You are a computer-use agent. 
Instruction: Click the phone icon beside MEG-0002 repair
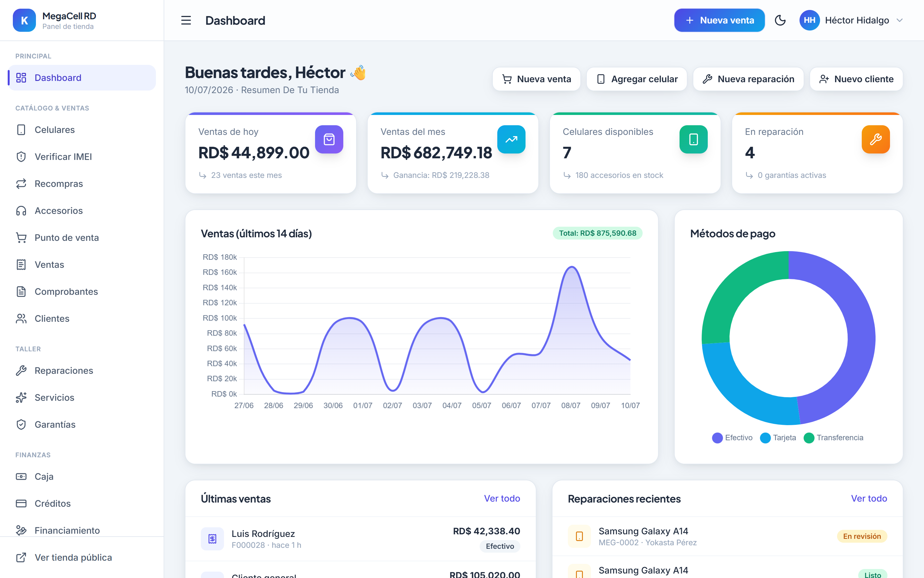point(579,536)
